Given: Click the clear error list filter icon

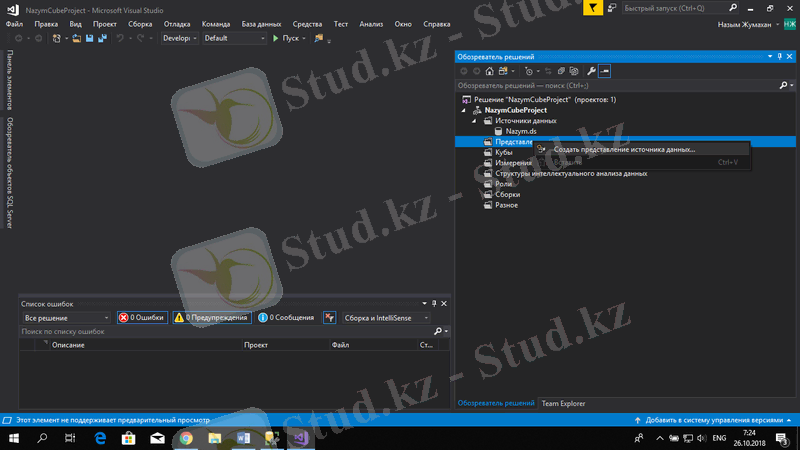Looking at the screenshot, I should (x=329, y=317).
